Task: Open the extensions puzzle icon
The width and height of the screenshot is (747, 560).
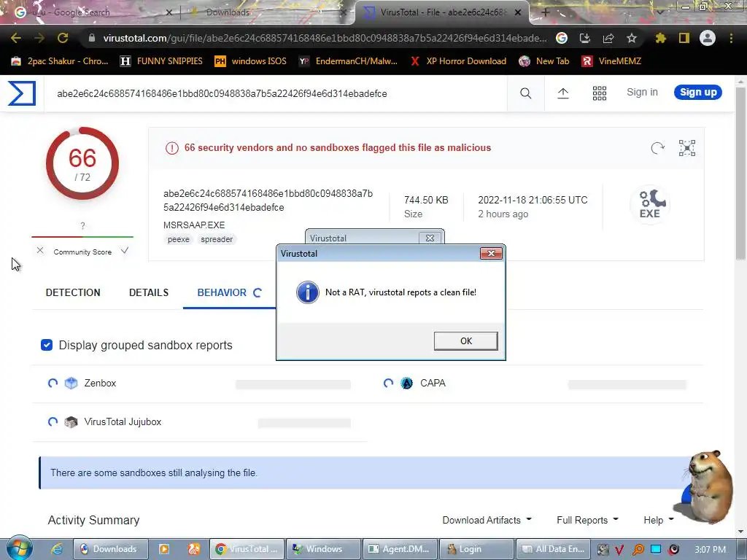Action: click(x=661, y=38)
